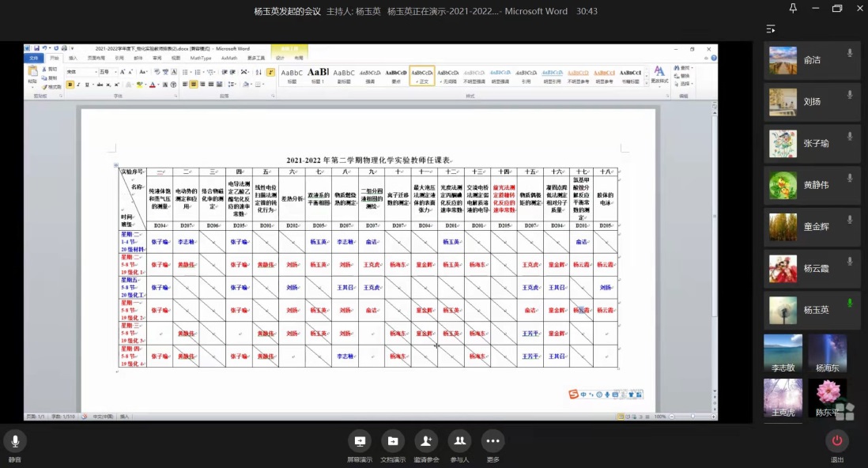Click the 邀请参会 invite icon
This screenshot has height=468, width=868.
(x=426, y=441)
